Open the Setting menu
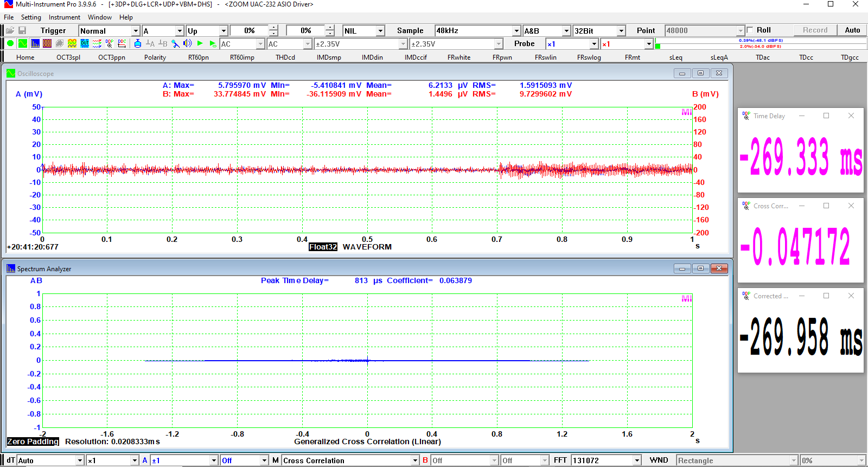This screenshot has height=467, width=868. 31,17
